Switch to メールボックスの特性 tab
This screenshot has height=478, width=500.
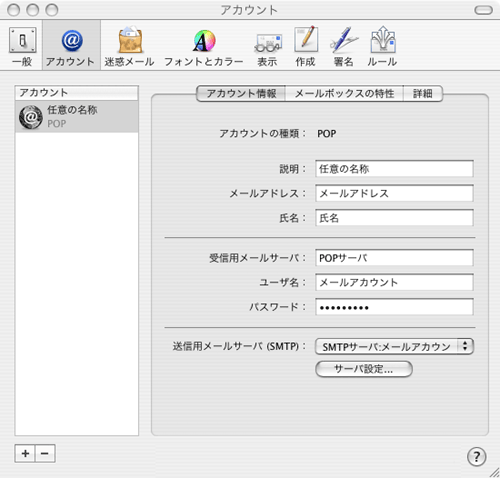pyautogui.click(x=344, y=93)
